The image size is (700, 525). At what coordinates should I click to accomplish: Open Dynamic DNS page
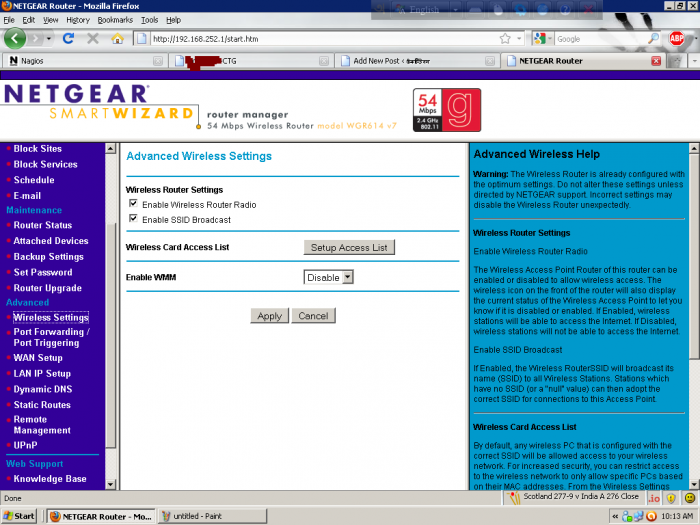pyautogui.click(x=43, y=389)
